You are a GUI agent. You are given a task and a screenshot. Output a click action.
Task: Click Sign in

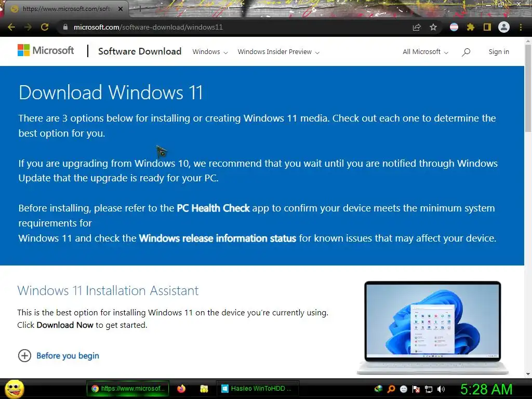[x=499, y=51]
